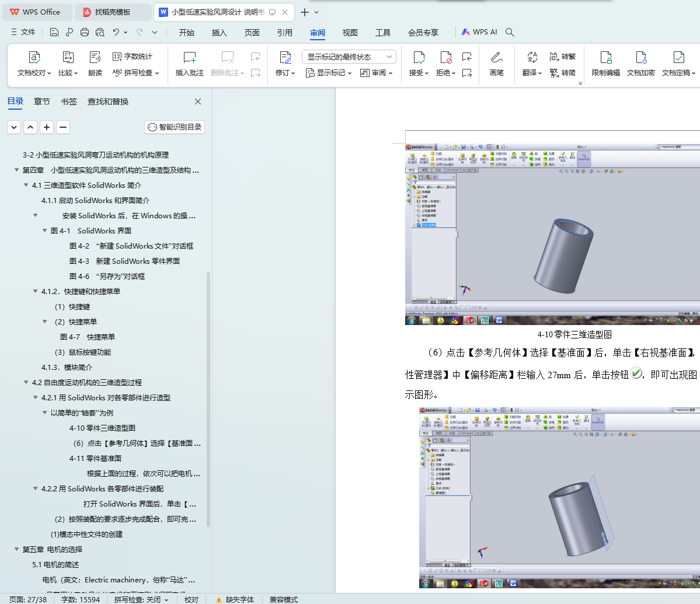The height and width of the screenshot is (604, 700).
Task: Open the 文件 menu
Action: coord(23,32)
